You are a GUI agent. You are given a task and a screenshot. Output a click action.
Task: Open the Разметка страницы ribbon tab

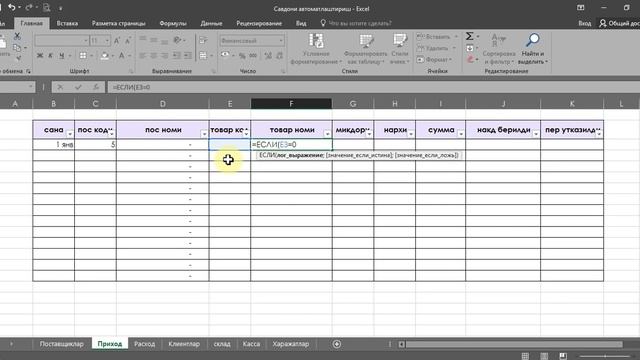pos(118,23)
